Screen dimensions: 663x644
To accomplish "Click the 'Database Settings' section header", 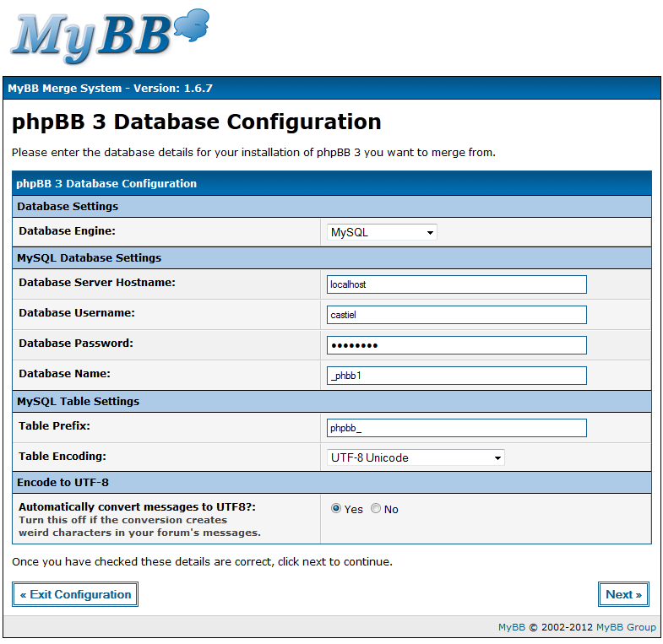I will pyautogui.click(x=332, y=206).
